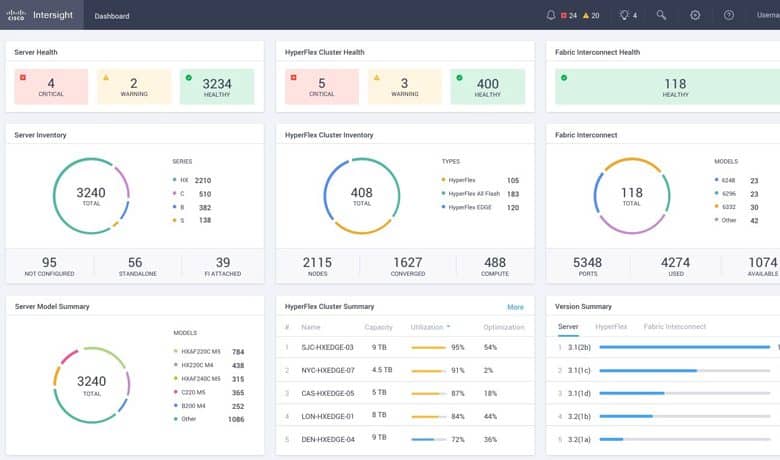The width and height of the screenshot is (780, 460).
Task: Select the Other models 42 legend entry
Action: point(737,220)
